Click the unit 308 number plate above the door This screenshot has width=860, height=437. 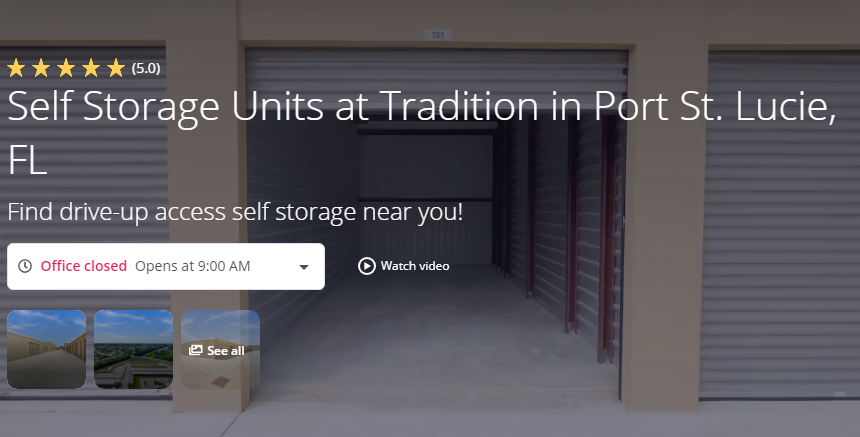(x=438, y=35)
